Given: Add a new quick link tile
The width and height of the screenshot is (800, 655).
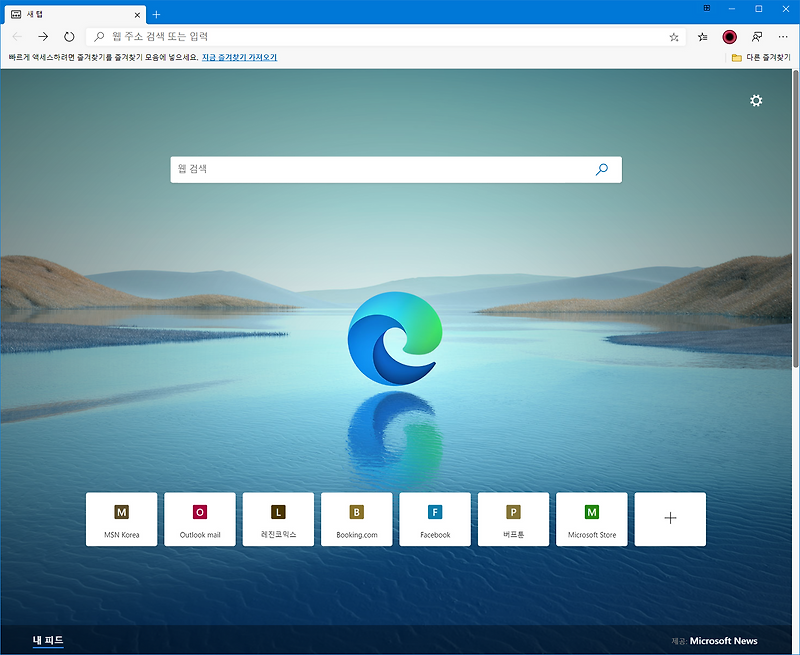Looking at the screenshot, I should point(670,519).
